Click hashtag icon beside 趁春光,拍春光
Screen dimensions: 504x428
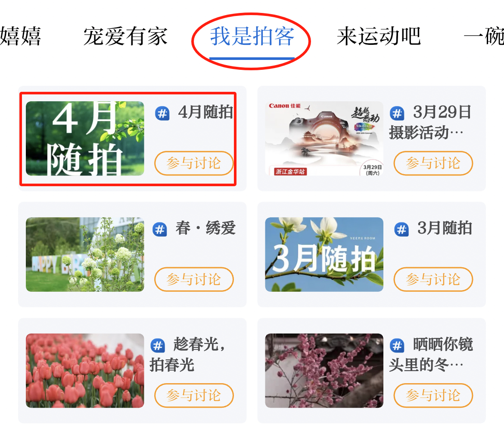coord(158,346)
